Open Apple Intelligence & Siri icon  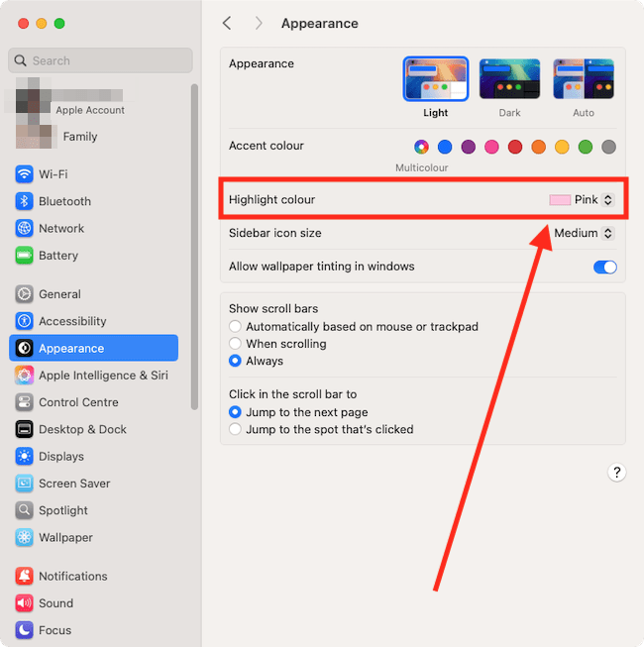[x=25, y=376]
